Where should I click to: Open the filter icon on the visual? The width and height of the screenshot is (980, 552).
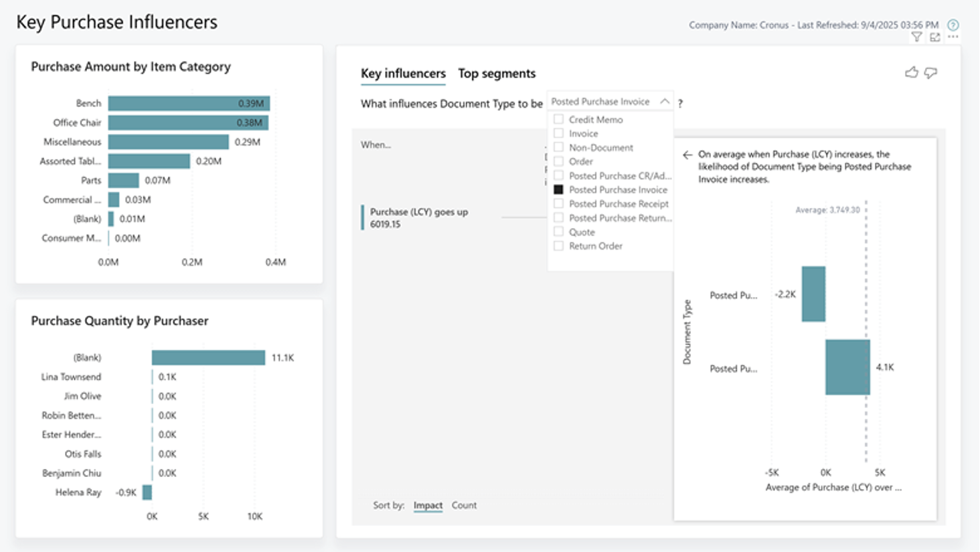[916, 37]
